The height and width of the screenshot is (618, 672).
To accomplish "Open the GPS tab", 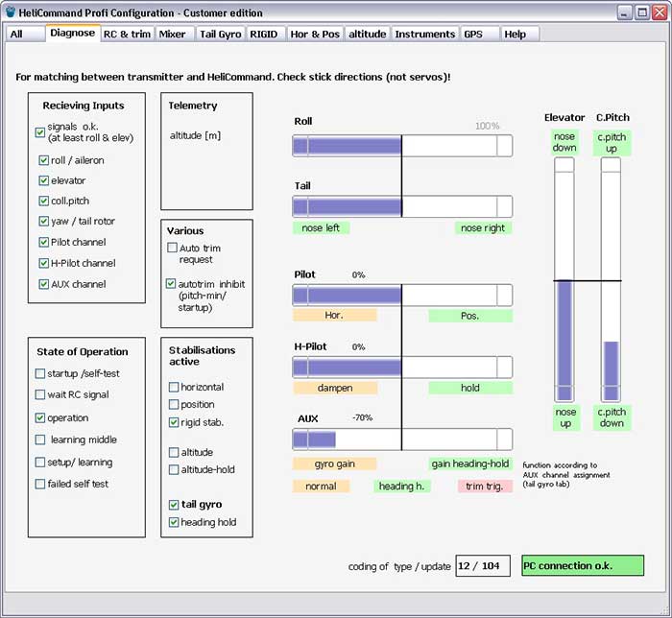I will (480, 34).
